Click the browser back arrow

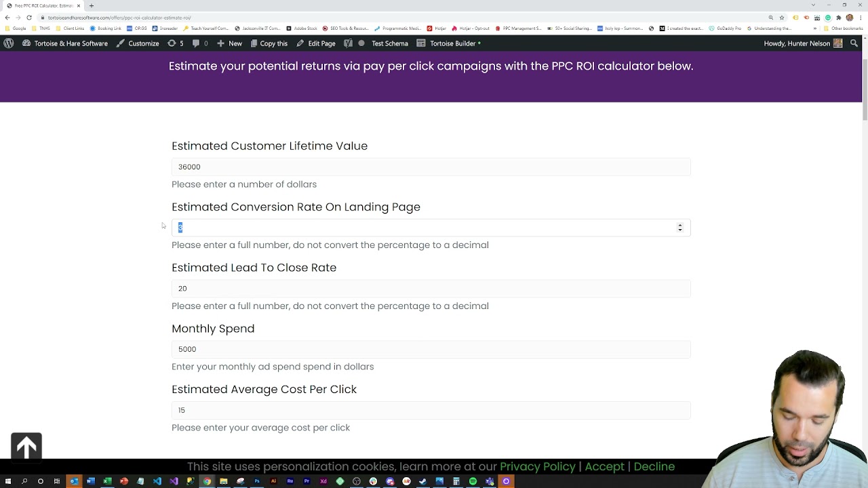pyautogui.click(x=7, y=18)
